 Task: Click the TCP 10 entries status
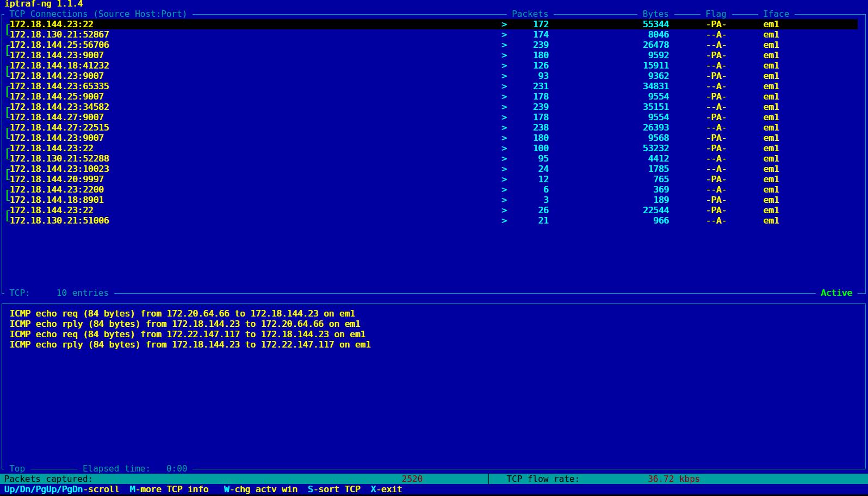coord(59,293)
